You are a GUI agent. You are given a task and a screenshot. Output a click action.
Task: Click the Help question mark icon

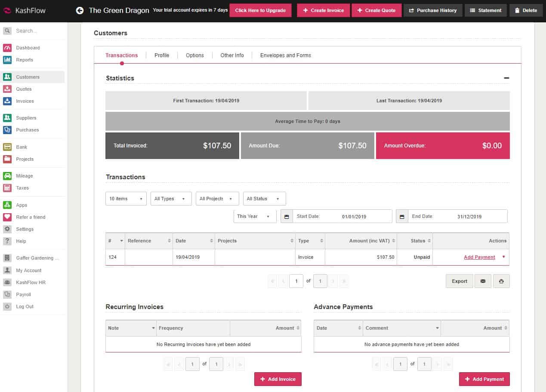[x=7, y=241]
